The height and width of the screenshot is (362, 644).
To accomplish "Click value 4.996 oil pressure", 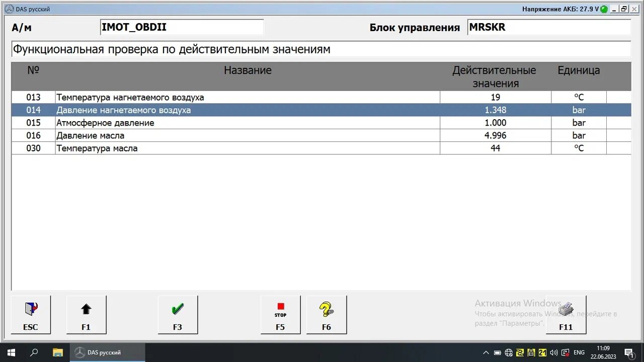I will pyautogui.click(x=496, y=135).
